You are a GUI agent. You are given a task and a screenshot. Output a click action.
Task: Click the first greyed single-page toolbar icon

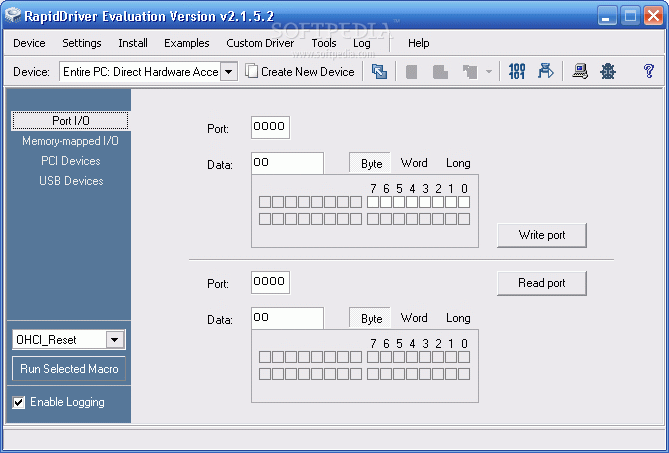[411, 72]
